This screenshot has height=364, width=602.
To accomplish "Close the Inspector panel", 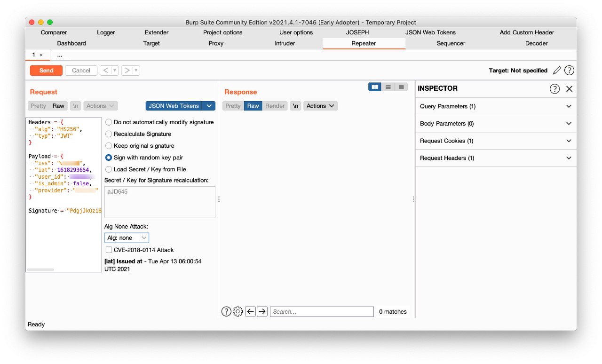I will 569,88.
